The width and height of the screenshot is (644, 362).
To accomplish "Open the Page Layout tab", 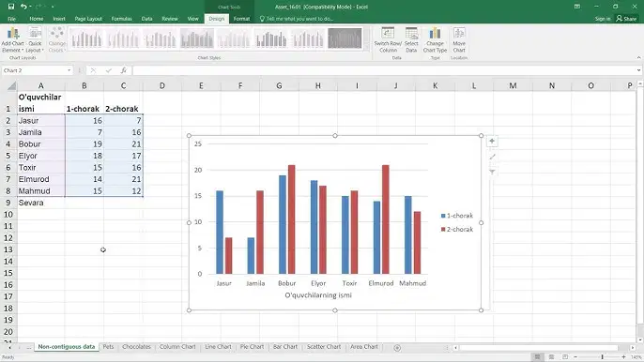I will click(x=88, y=19).
